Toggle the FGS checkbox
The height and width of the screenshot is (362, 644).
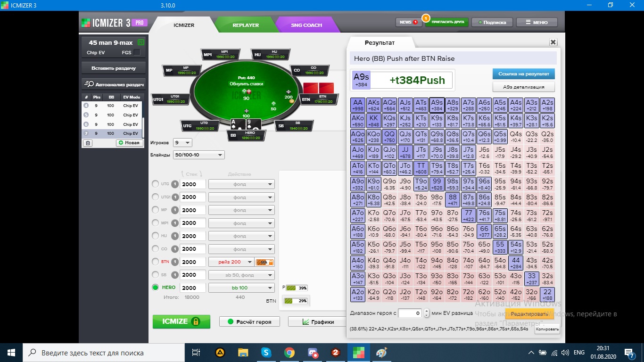click(137, 53)
